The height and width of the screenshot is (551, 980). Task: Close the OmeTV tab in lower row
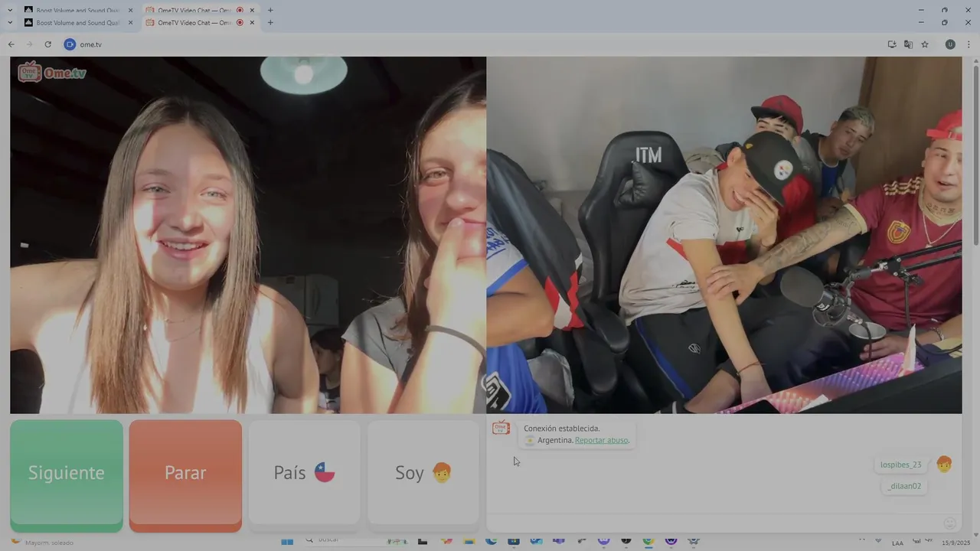point(252,23)
